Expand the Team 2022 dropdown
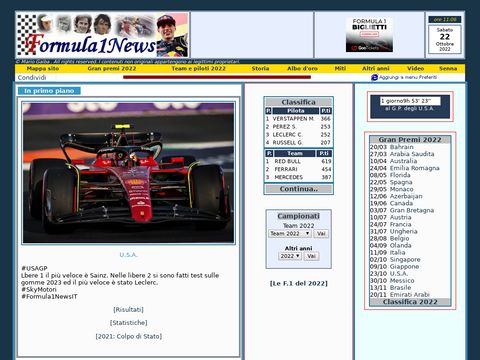Viewport: 480px width, 360px height. [290, 234]
